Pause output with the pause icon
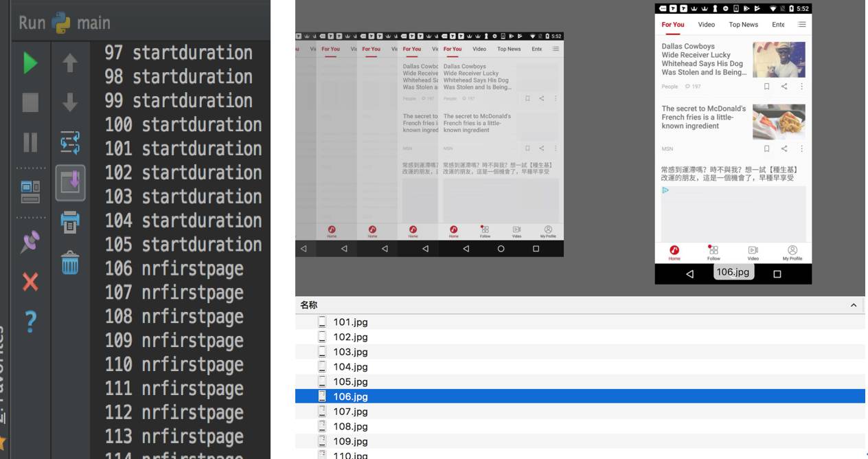The image size is (868, 459). click(x=30, y=142)
